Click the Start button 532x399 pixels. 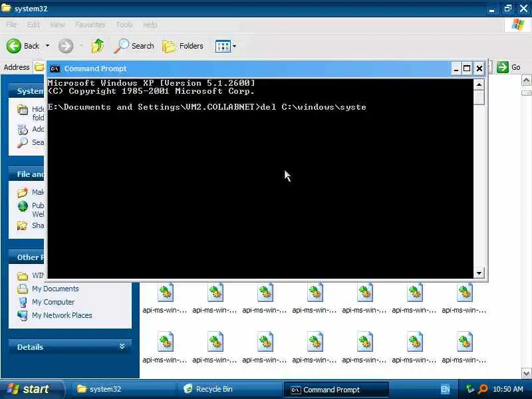[x=31, y=389]
